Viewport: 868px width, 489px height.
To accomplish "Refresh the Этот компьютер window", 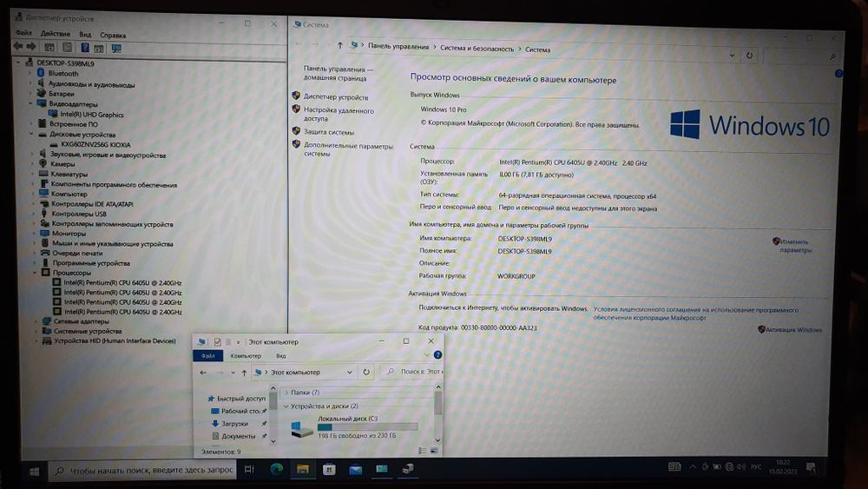I will [x=366, y=372].
